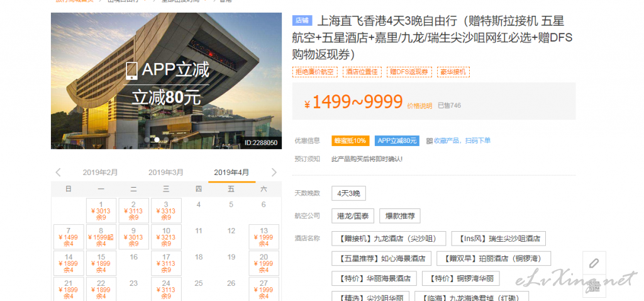Click the QR code icon beside 收藏产品
Image resolution: width=644 pixels, height=301 pixels.
(430, 140)
